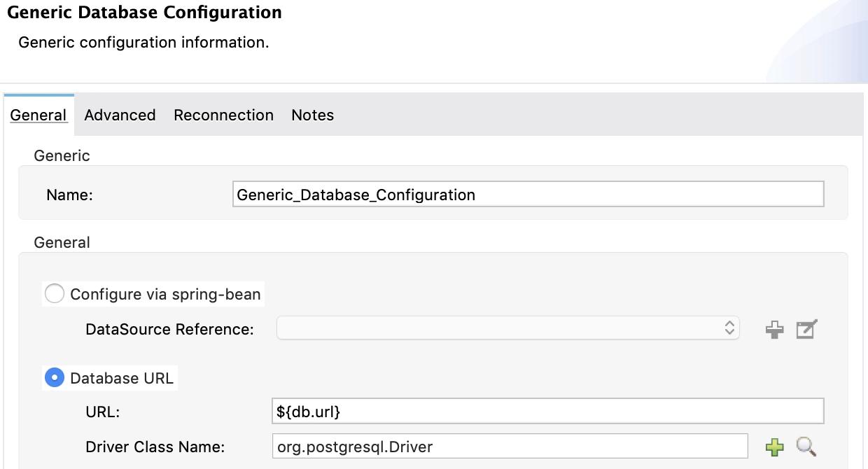The width and height of the screenshot is (868, 469).
Task: Select the General tab
Action: [38, 115]
